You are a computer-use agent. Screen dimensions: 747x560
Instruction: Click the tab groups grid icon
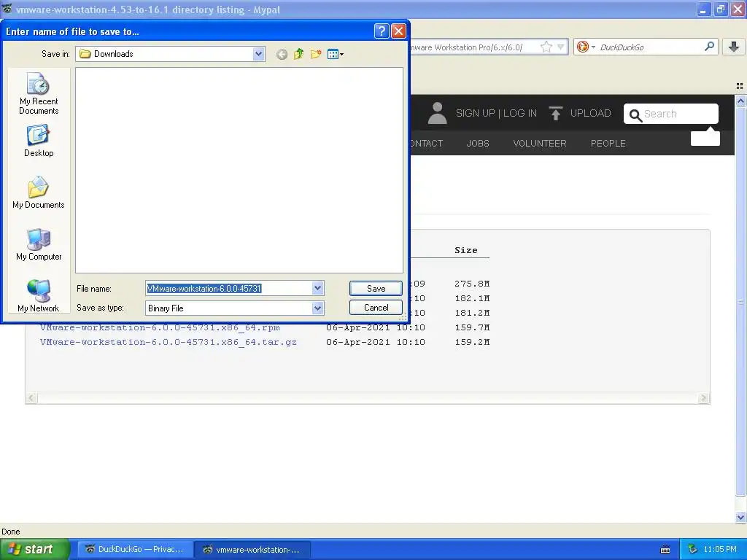click(740, 86)
